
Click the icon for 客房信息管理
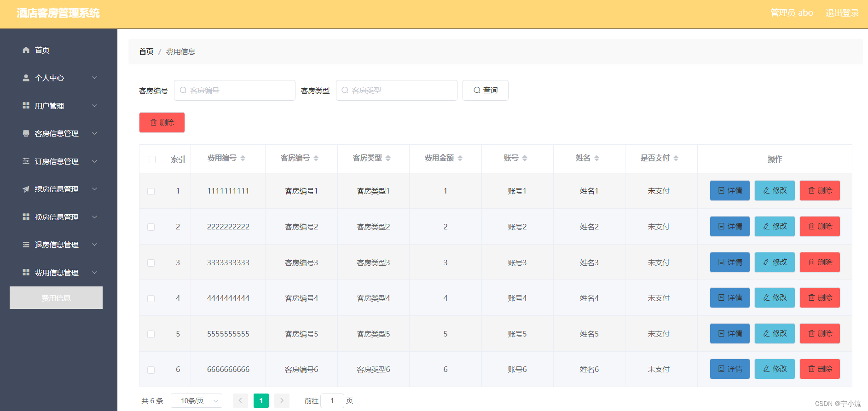pos(26,133)
